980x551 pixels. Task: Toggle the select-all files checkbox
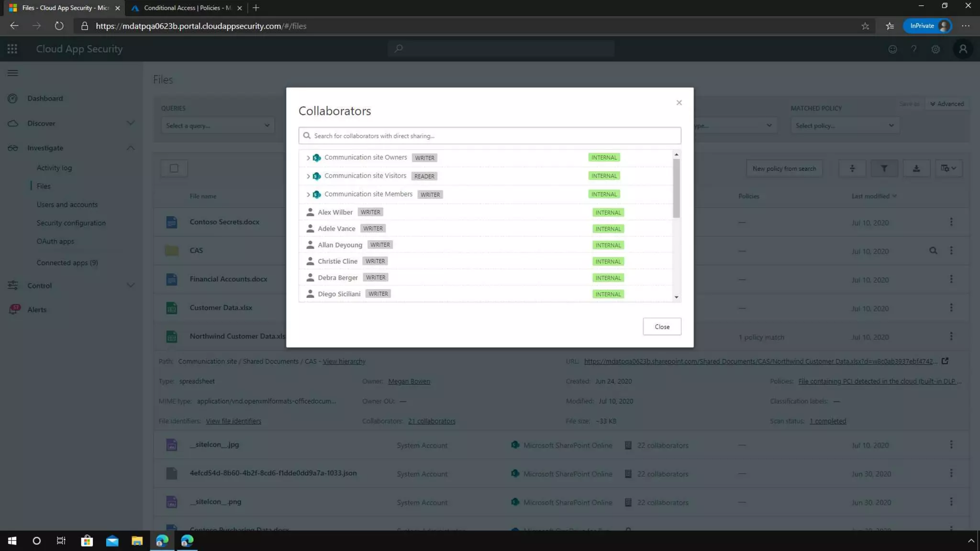(x=174, y=168)
